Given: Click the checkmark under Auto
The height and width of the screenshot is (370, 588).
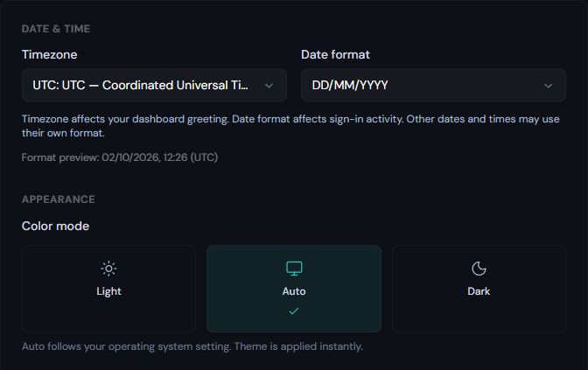Looking at the screenshot, I should (x=294, y=311).
